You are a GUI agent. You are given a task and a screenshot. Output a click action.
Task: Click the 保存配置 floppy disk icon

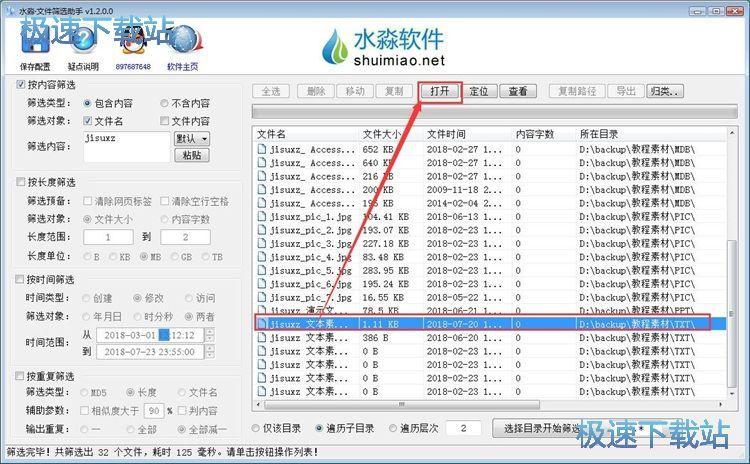pyautogui.click(x=35, y=41)
